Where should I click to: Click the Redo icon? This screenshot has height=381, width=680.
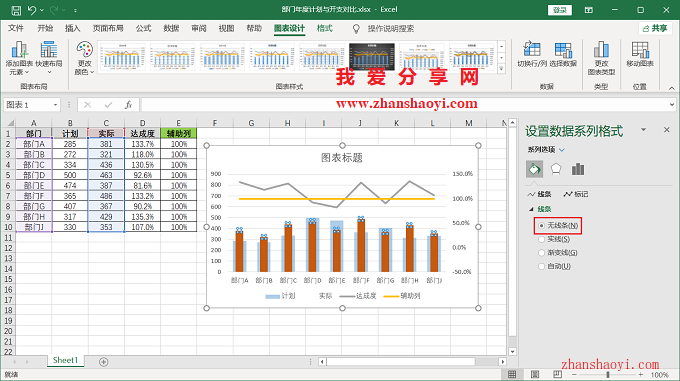click(54, 10)
